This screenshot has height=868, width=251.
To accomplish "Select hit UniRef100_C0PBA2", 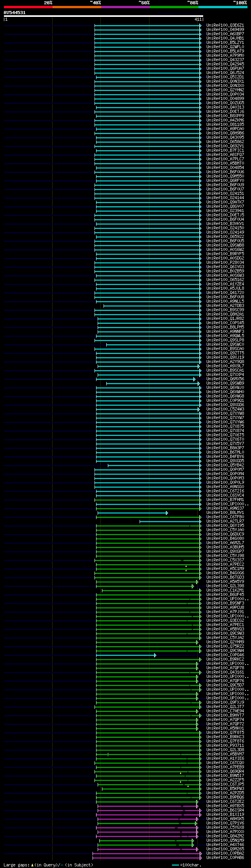I will [x=225, y=853].
